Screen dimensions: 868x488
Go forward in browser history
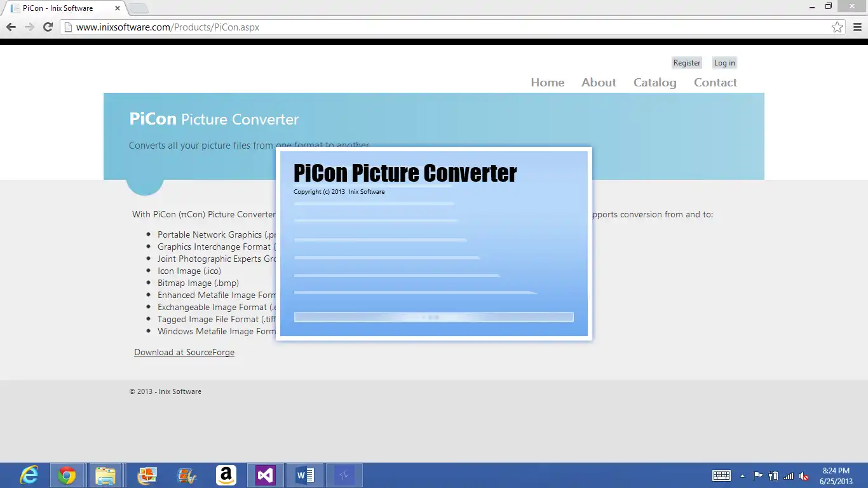click(29, 27)
